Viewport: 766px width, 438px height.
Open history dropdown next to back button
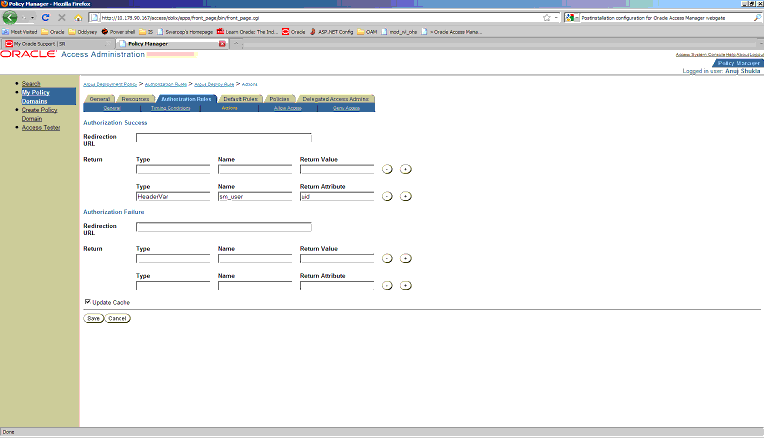tap(32, 18)
